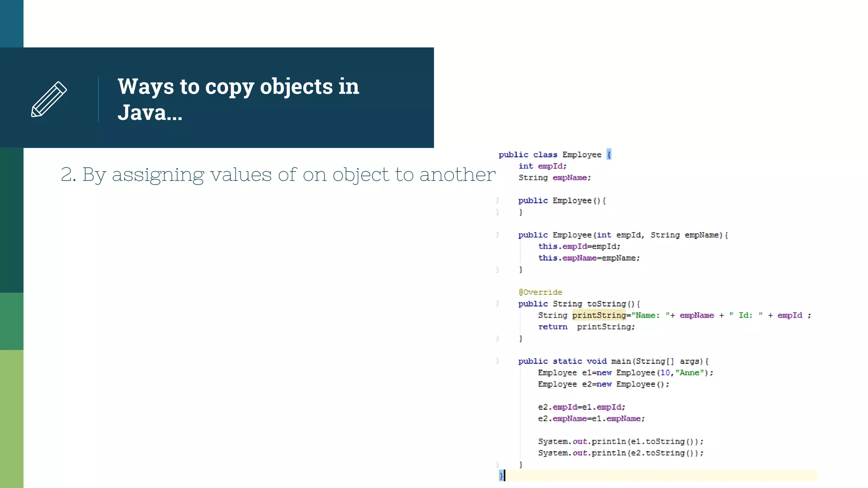Image resolution: width=868 pixels, height=488 pixels.
Task: Click the line 'return printString;'
Action: click(587, 327)
